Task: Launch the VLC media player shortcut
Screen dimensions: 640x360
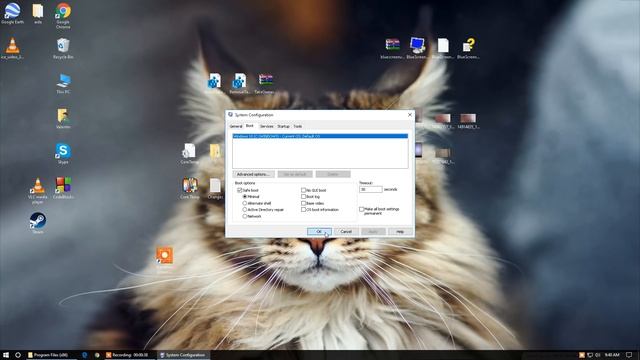Action: (x=38, y=190)
